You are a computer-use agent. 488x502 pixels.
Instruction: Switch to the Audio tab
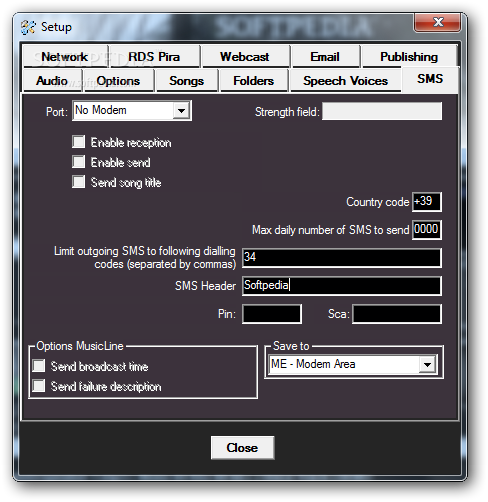52,81
